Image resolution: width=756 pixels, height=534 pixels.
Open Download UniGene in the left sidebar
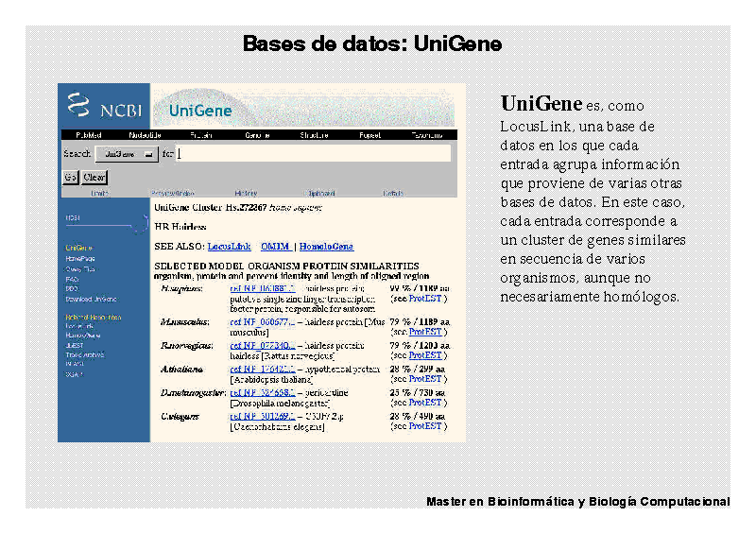pos(92,299)
